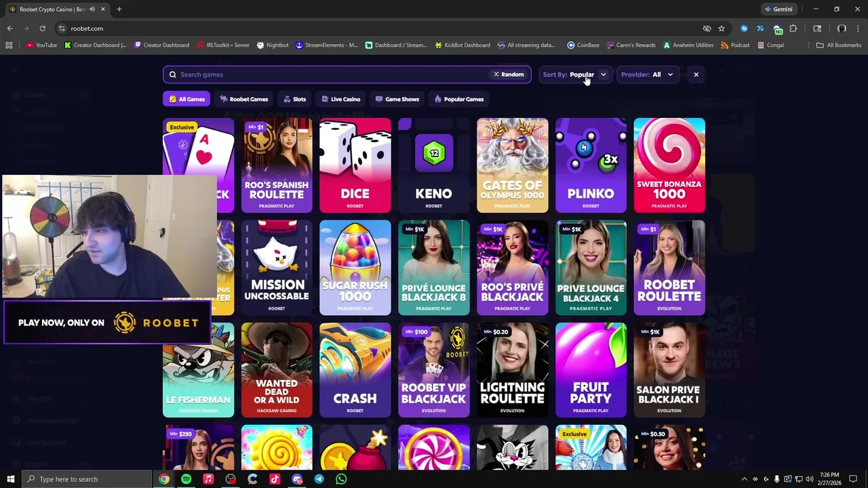Open a new browser tab
This screenshot has width=868, height=488.
click(x=119, y=9)
